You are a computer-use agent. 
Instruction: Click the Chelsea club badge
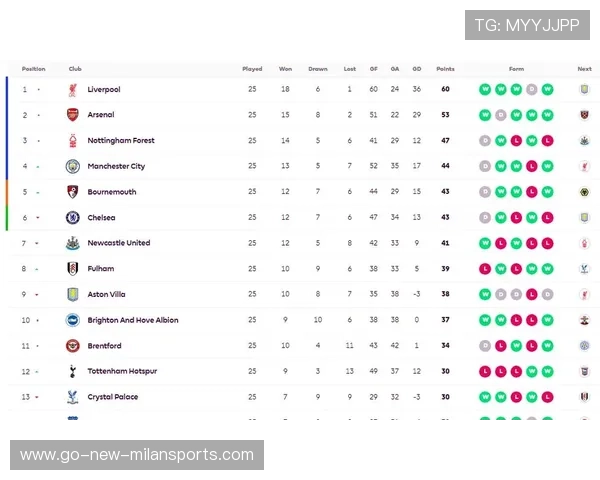[72, 217]
